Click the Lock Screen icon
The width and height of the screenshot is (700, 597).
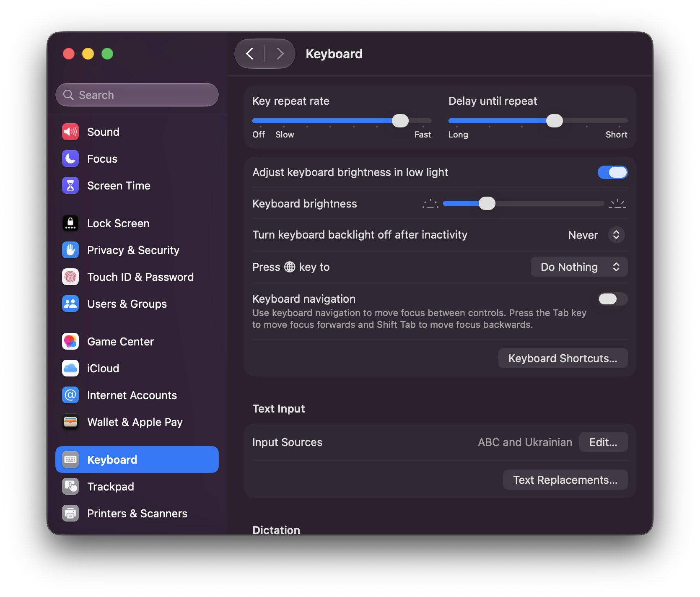click(x=70, y=223)
